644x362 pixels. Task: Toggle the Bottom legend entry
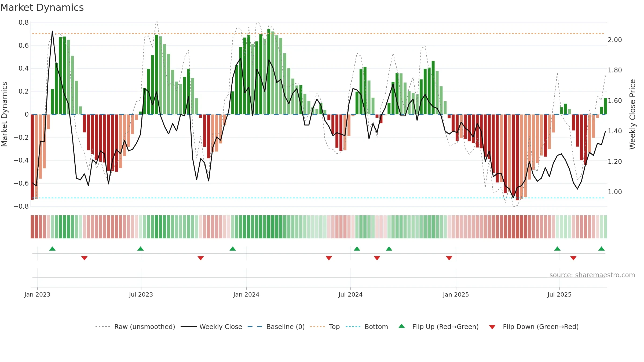coord(367,327)
